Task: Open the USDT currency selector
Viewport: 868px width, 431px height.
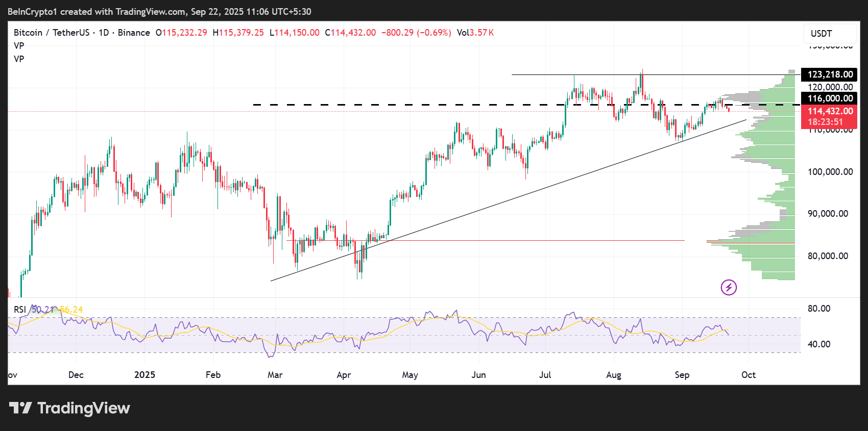Action: 829,34
